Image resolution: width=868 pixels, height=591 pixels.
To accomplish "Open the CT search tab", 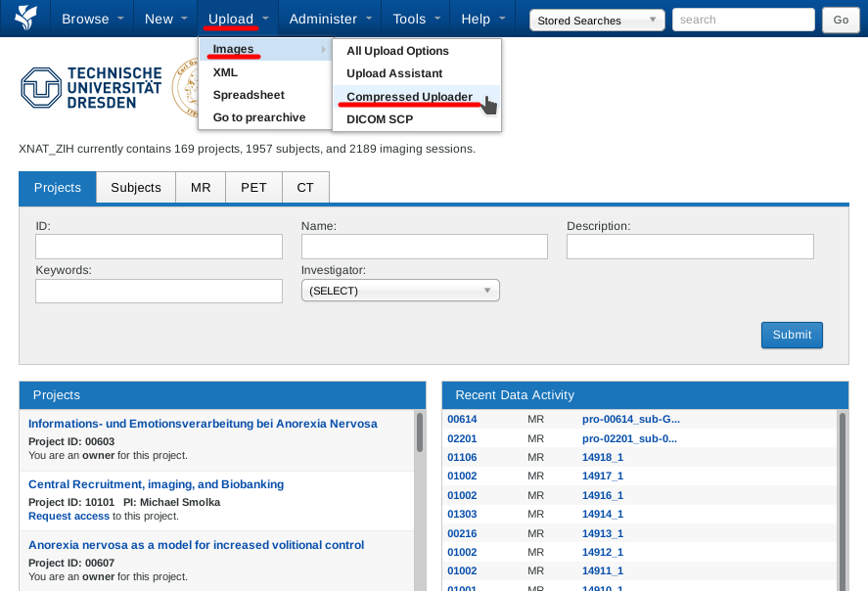I will point(305,187).
